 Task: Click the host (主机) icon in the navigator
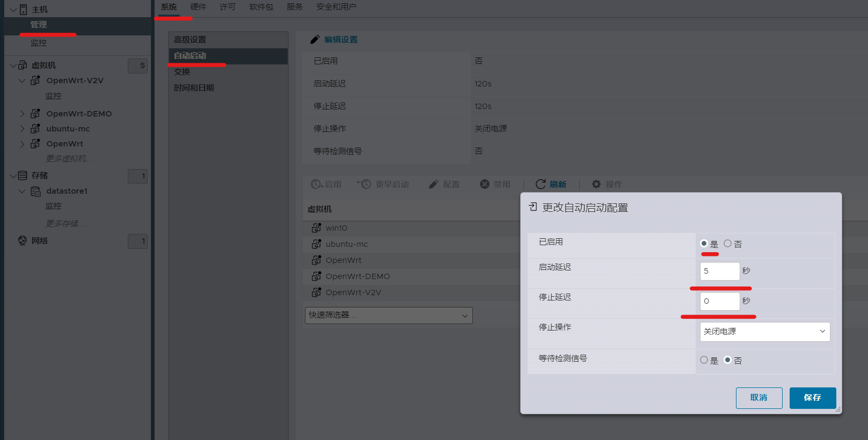click(24, 10)
